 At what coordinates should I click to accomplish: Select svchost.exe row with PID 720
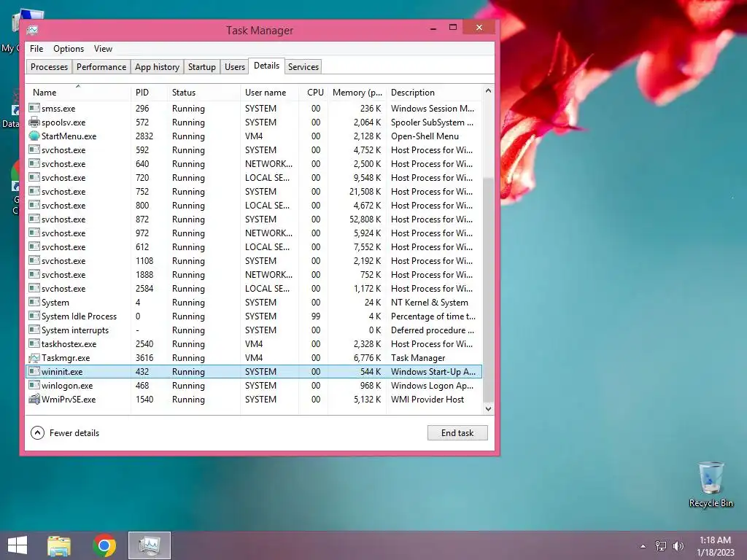254,177
